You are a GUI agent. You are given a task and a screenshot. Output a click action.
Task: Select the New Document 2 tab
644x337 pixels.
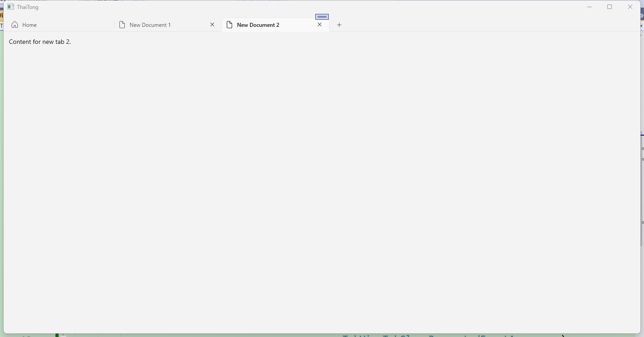tap(275, 25)
